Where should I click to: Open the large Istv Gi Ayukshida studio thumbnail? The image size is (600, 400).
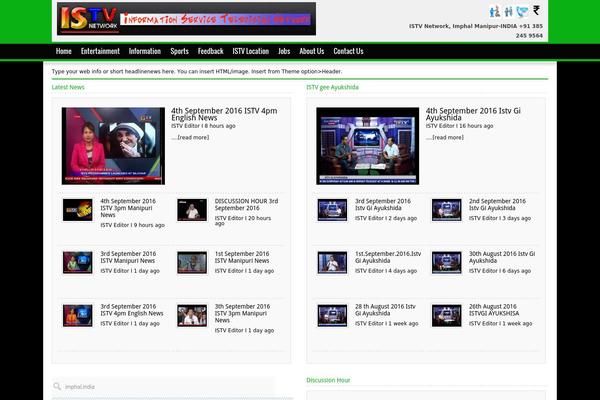[368, 146]
